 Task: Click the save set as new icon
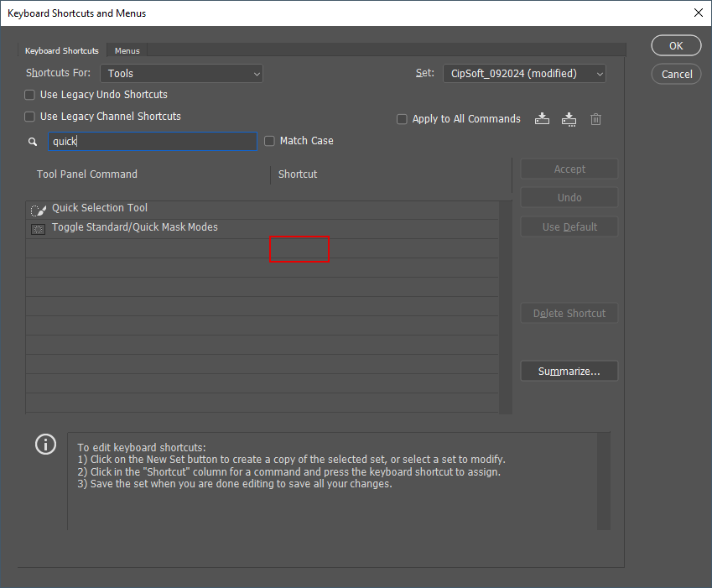569,118
